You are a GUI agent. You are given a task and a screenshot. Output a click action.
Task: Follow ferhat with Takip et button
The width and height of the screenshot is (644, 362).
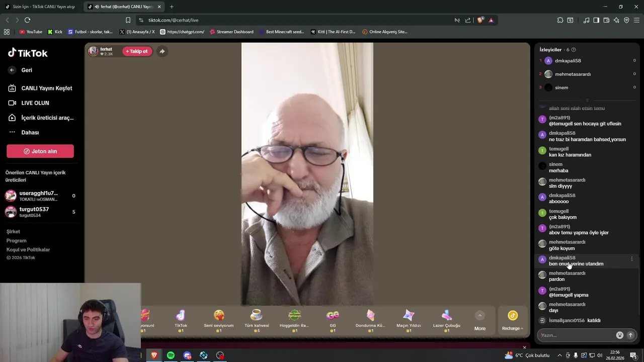point(137,51)
